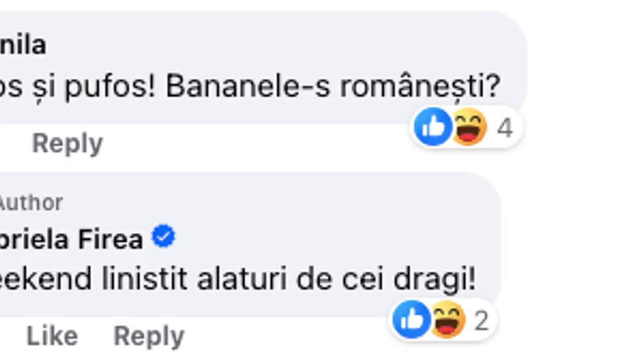Viewport: 644px width, 362px height.
Task: Click the Author label above Firea's name
Action: 30,203
